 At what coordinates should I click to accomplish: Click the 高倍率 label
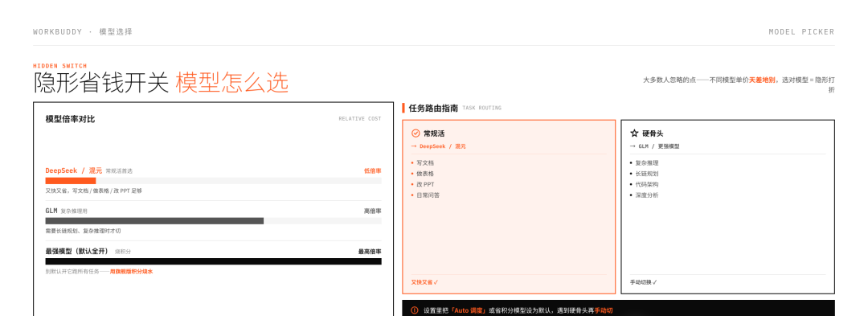coord(373,211)
